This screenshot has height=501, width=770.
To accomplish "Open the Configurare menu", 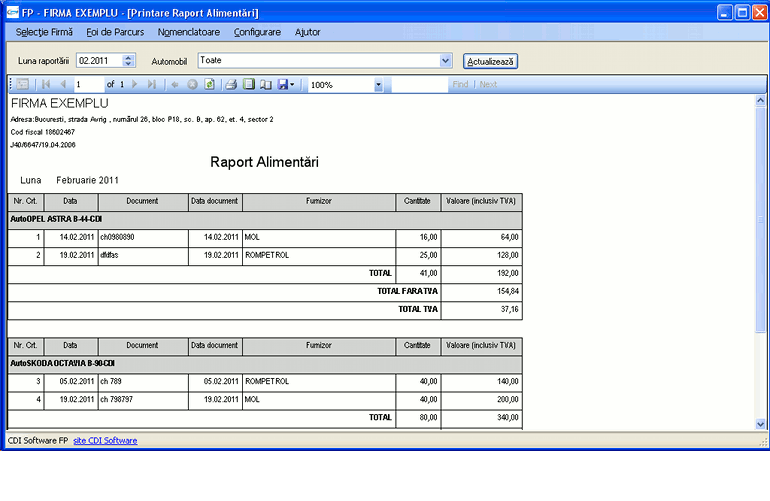I will (257, 32).
